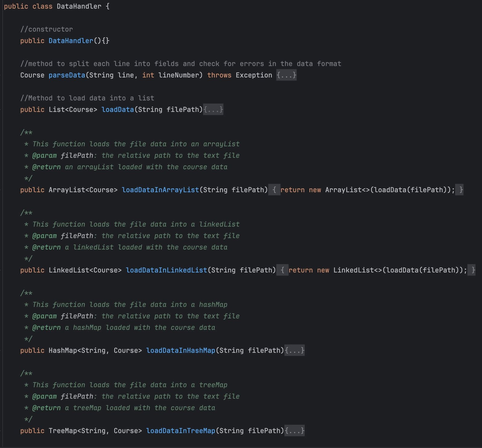Click the LinkedList<Course> return type
This screenshot has height=448, width=482.
coord(85,270)
